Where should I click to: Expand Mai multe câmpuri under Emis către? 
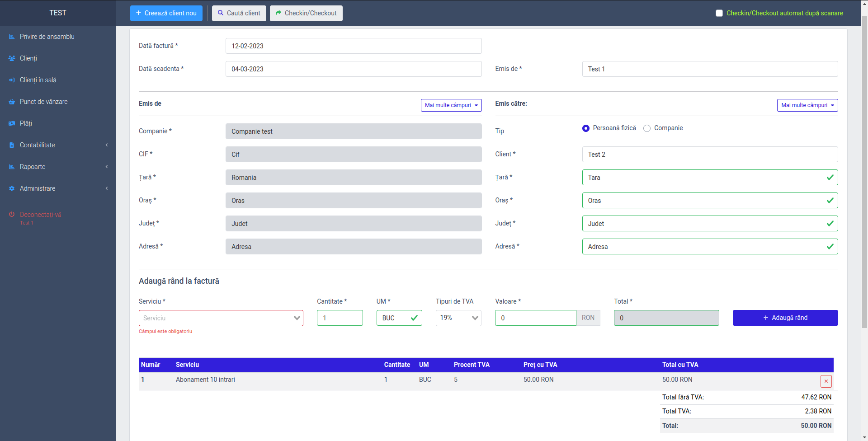(807, 105)
